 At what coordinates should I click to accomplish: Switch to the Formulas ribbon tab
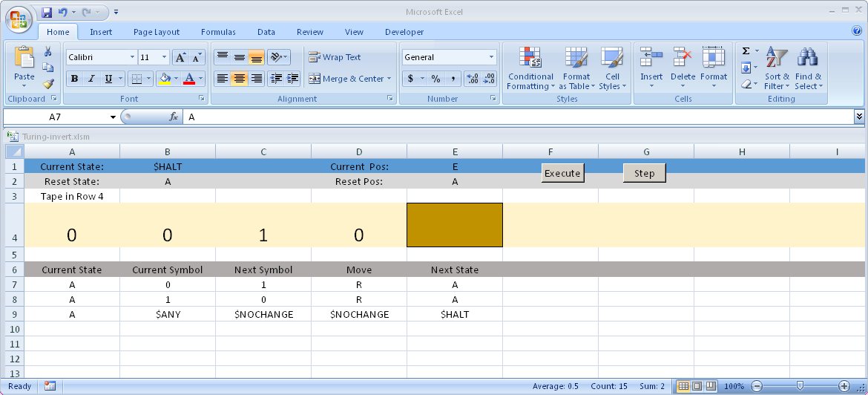(x=218, y=32)
